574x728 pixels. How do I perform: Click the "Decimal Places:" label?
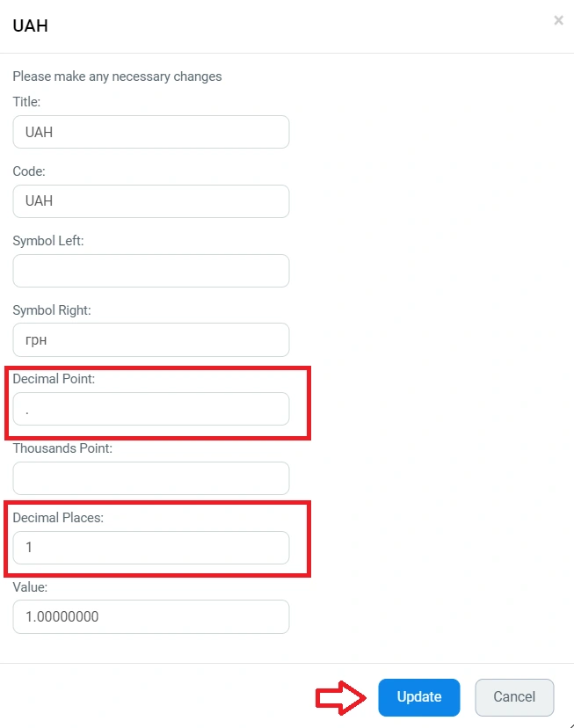tap(58, 518)
